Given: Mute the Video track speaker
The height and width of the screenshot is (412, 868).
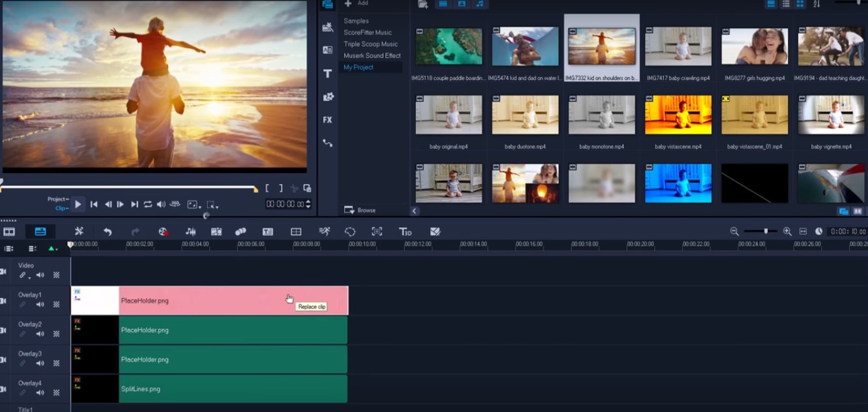Looking at the screenshot, I should [40, 275].
